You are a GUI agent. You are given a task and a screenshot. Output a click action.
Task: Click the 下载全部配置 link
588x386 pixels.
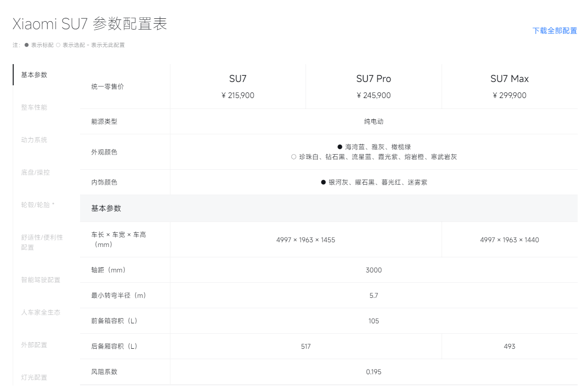(555, 31)
